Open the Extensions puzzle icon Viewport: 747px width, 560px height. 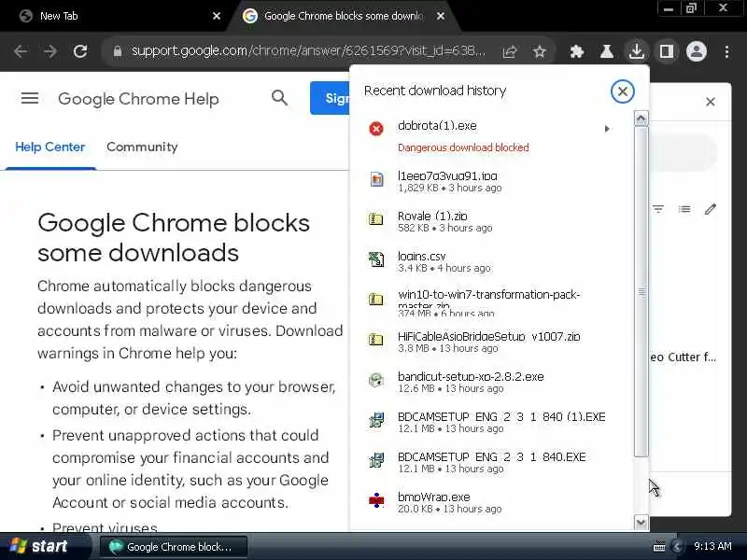point(577,51)
